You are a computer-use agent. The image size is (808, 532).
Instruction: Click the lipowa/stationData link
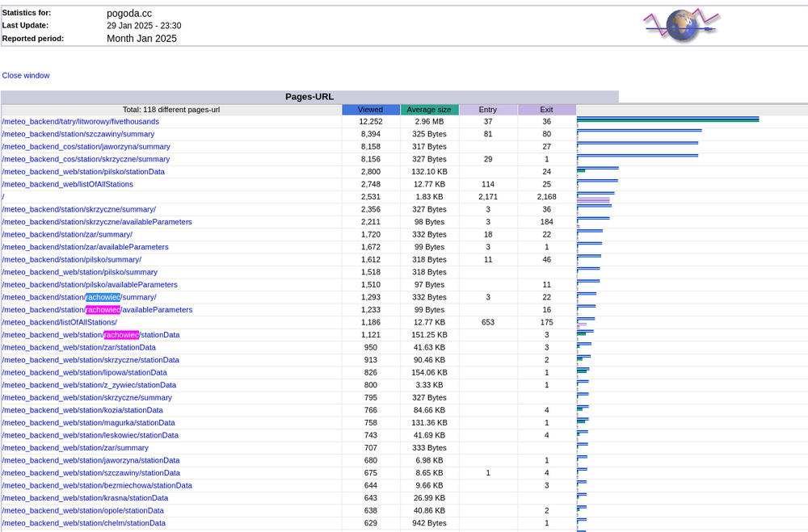[84, 372]
